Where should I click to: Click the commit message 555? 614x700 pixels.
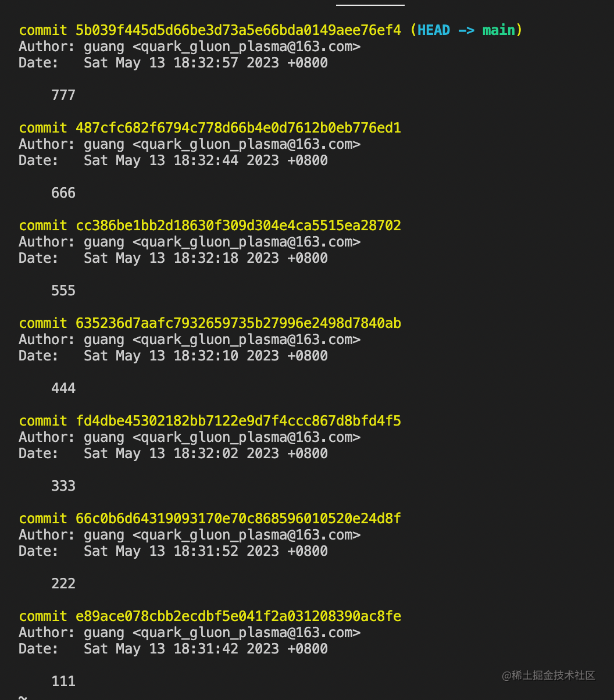tap(63, 291)
